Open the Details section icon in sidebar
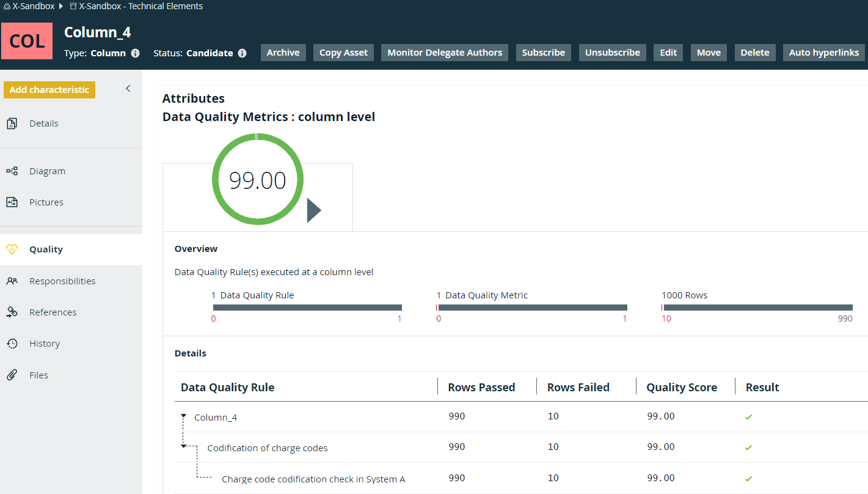This screenshot has height=494, width=868. coord(12,123)
